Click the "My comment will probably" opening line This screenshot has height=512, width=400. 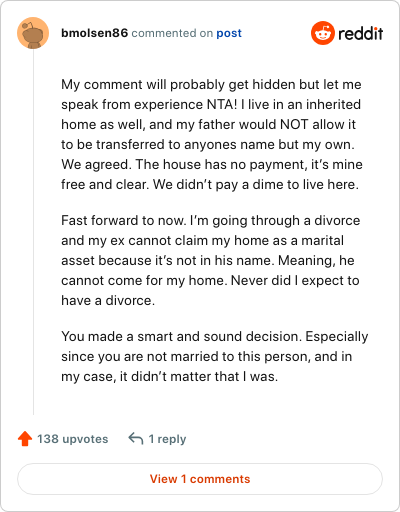(211, 85)
